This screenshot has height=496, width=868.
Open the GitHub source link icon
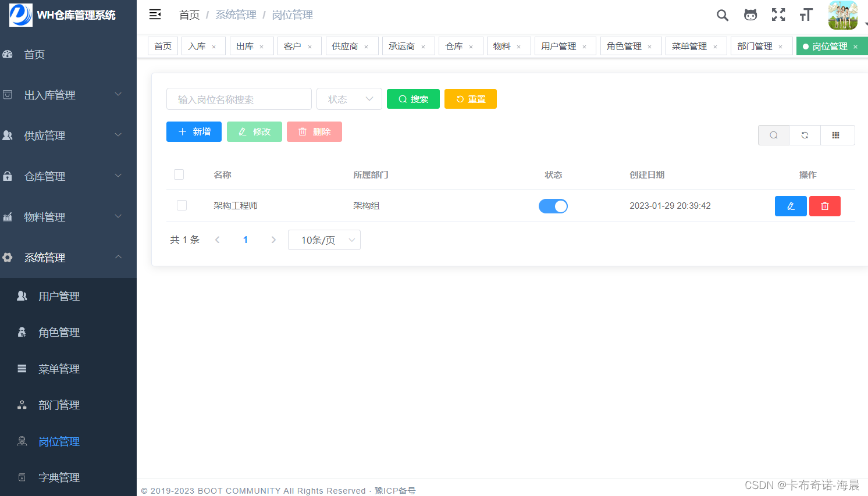click(750, 15)
